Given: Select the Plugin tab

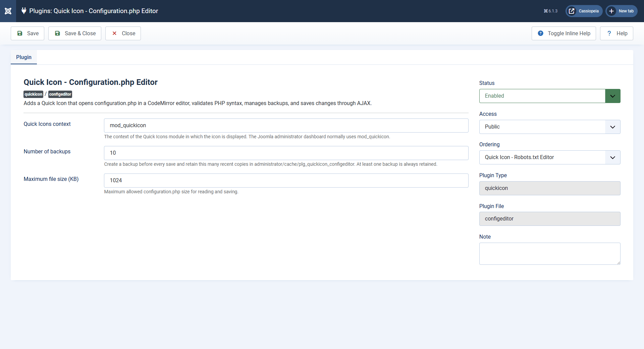Looking at the screenshot, I should (24, 57).
